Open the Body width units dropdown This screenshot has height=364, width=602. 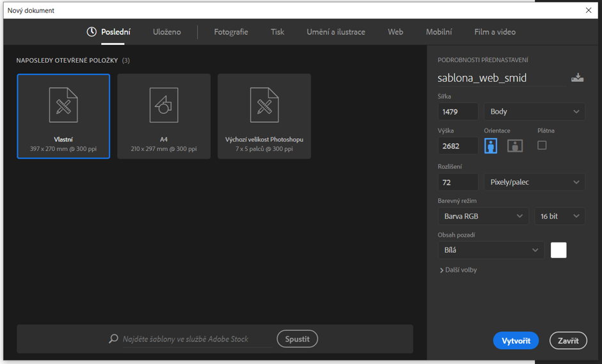[x=534, y=111]
